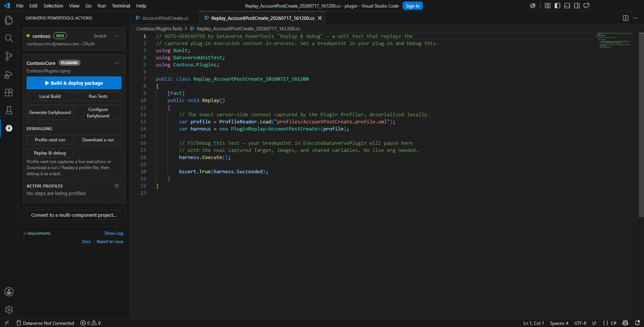This screenshot has height=327, width=644.
Task: Open the Selection menu
Action: coord(53,6)
